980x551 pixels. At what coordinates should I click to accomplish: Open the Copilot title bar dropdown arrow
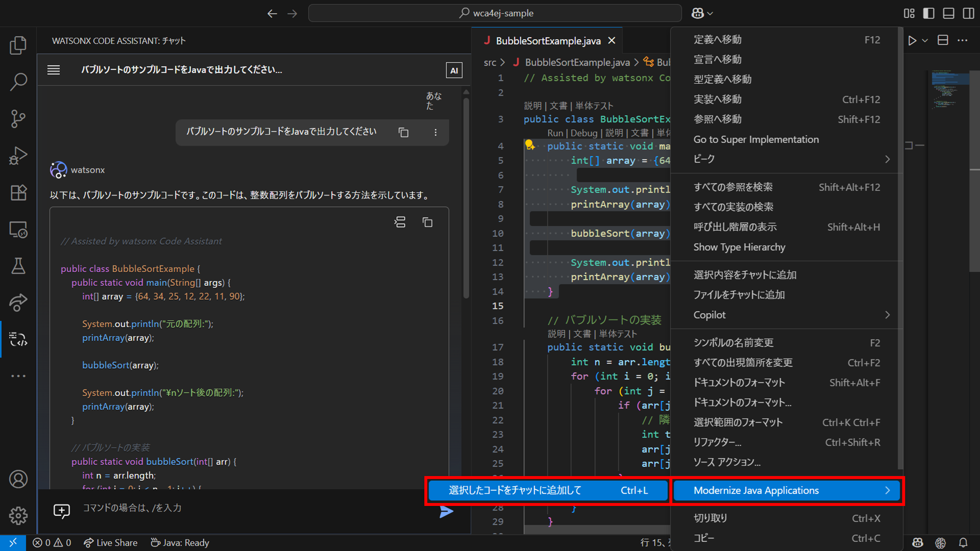(x=710, y=14)
